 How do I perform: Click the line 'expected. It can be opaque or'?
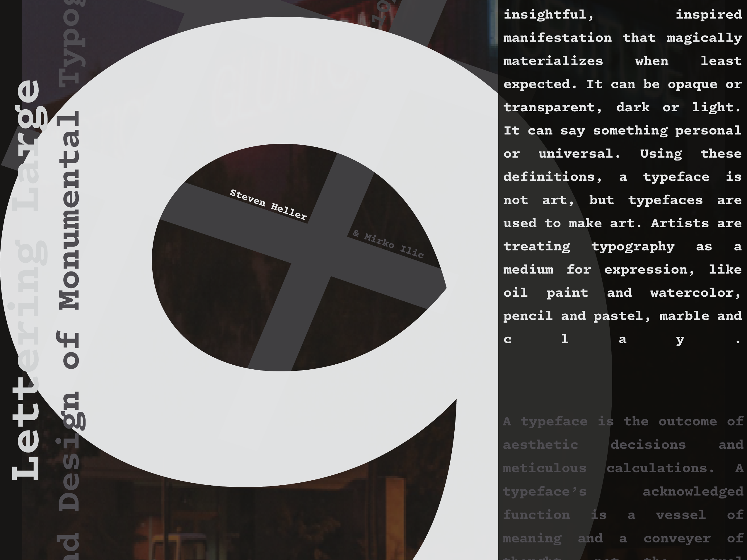click(622, 84)
